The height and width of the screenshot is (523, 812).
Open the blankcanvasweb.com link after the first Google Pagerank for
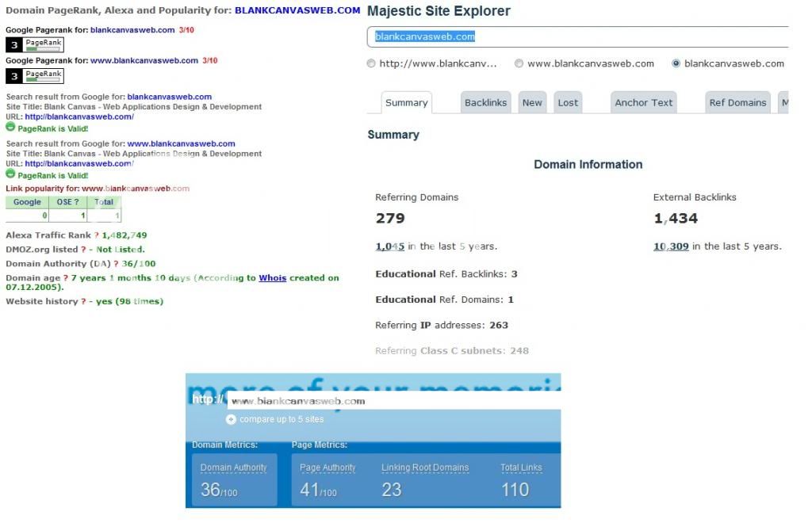[x=132, y=30]
